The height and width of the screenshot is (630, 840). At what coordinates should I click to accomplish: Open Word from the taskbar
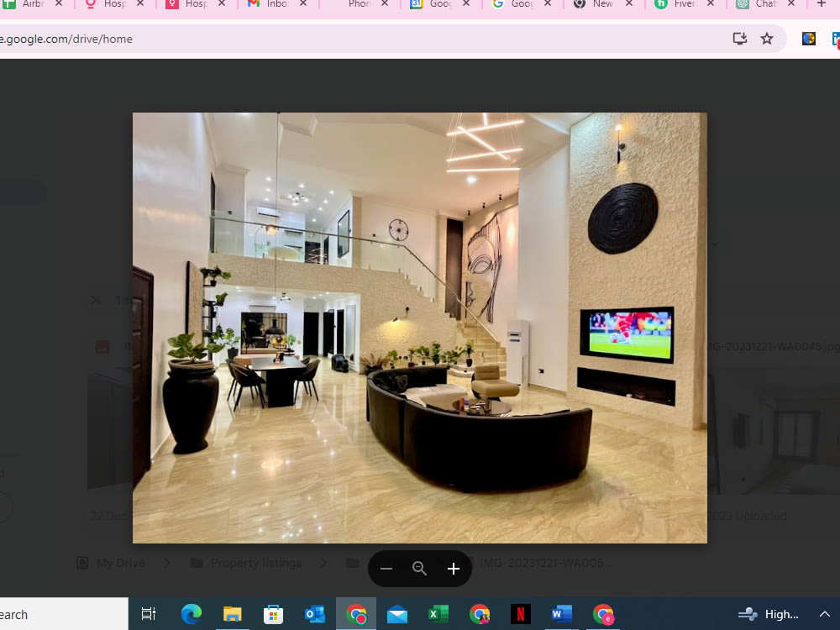pos(562,614)
